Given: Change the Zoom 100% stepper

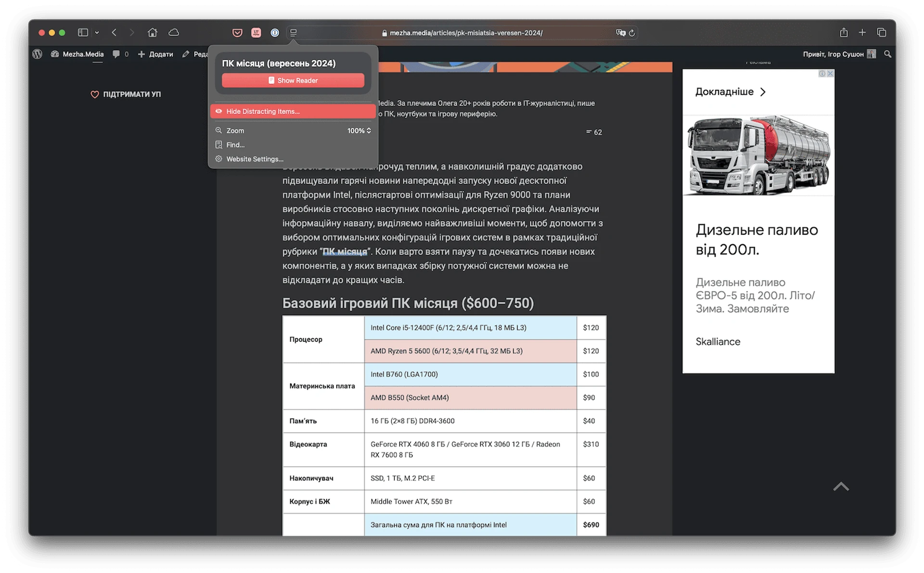Looking at the screenshot, I should (359, 130).
